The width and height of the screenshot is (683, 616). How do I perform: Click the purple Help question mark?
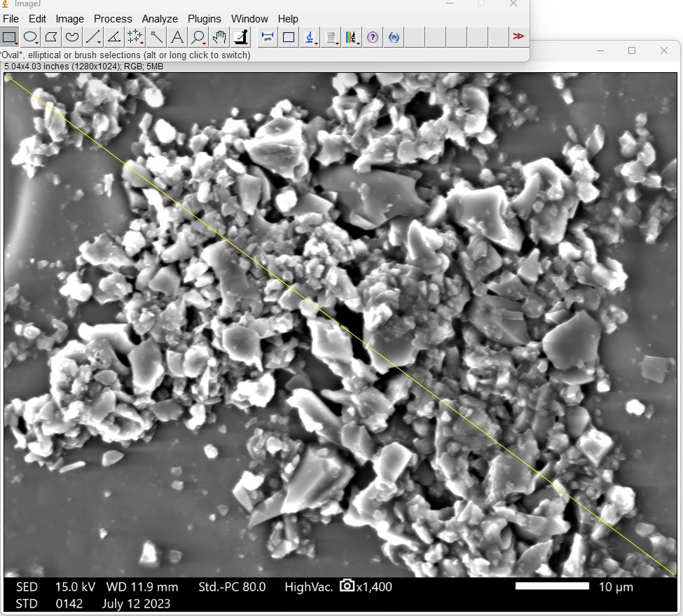(373, 37)
